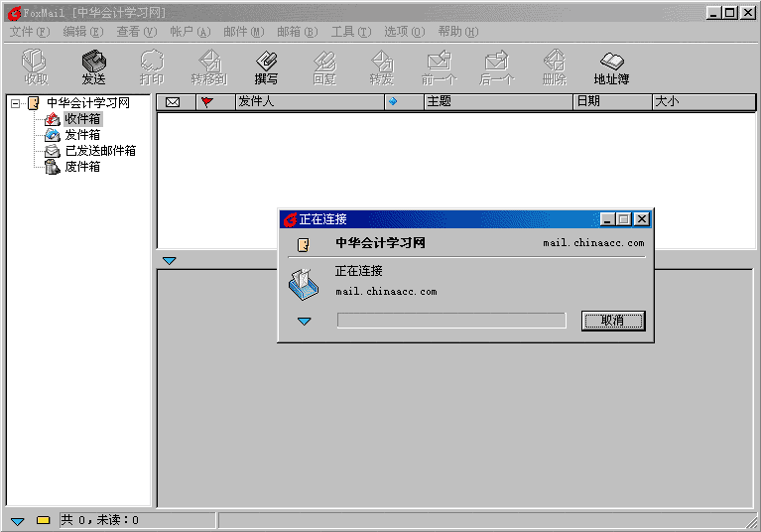This screenshot has height=532, width=761.
Task: Go to 前一个 (previous) message
Action: [440, 66]
